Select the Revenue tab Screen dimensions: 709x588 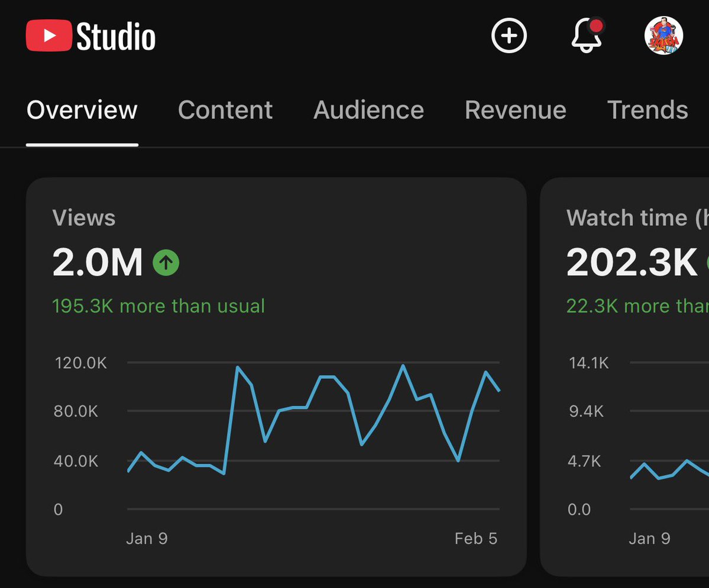(515, 111)
